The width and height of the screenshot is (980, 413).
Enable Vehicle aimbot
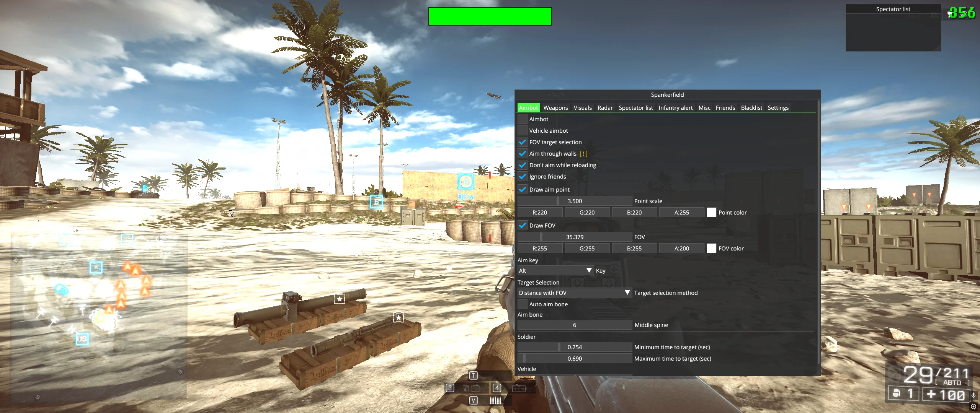pos(522,130)
